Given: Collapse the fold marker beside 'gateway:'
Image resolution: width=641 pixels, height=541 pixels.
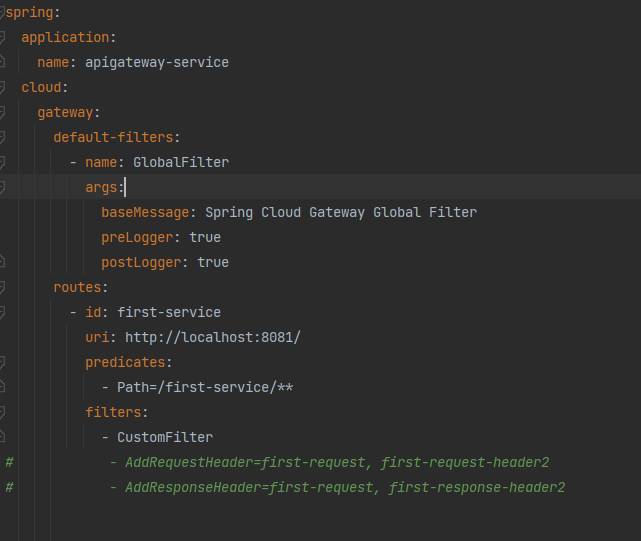Looking at the screenshot, I should click(x=2, y=112).
